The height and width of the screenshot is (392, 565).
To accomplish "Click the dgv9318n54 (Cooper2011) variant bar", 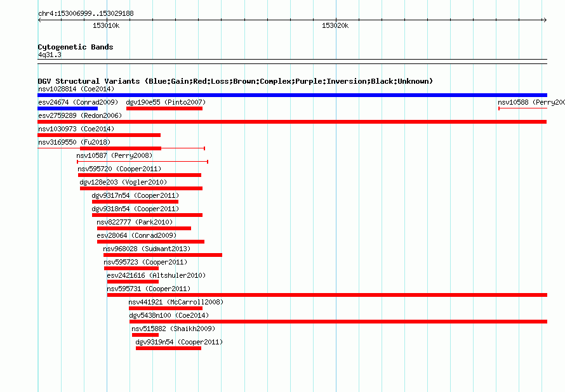I will pos(147,215).
